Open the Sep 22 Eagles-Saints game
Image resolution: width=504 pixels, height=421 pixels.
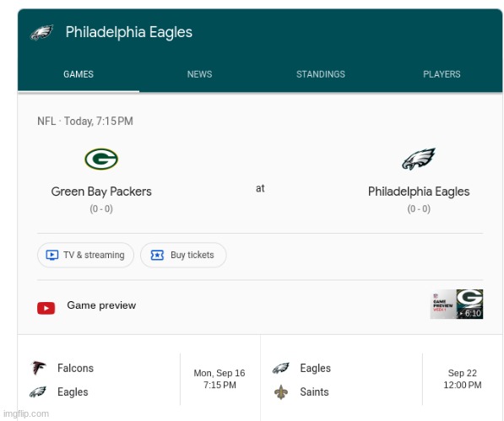tap(382, 380)
